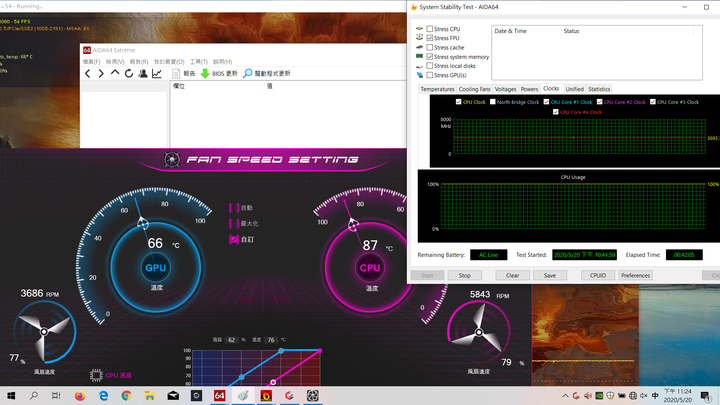Open the Mail app from the taskbar
This screenshot has width=720, height=405.
pyautogui.click(x=173, y=396)
